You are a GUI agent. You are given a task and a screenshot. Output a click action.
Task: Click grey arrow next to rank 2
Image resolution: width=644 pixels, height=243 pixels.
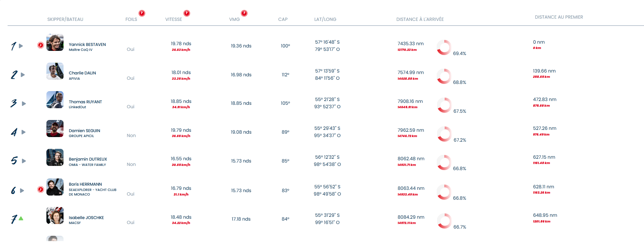(23, 75)
